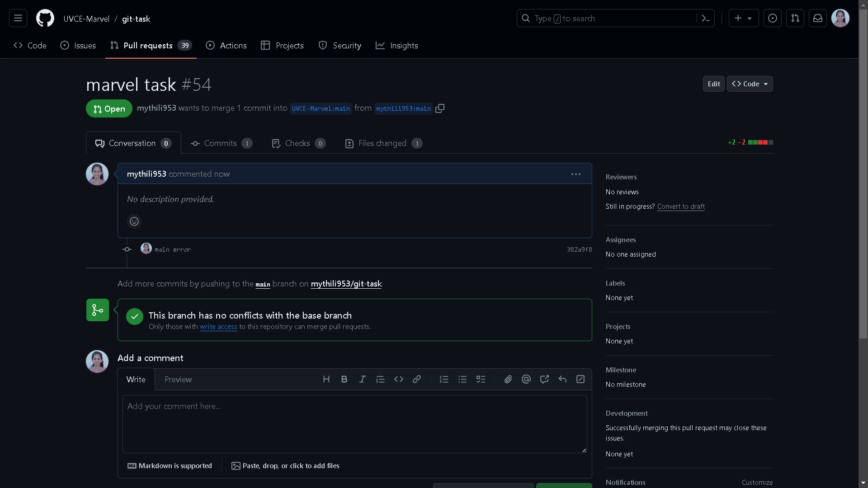Open the Pull requests tab
This screenshot has height=488, width=868.
click(151, 46)
